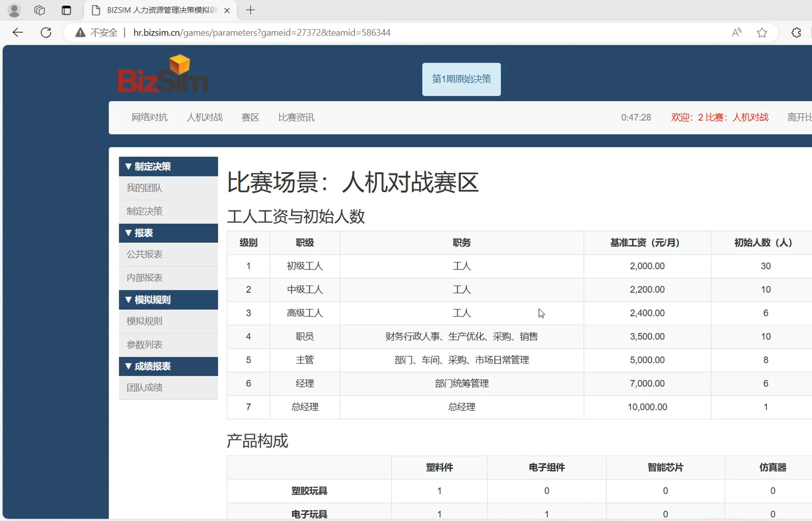
Task: Collapse the 模拟规则 sidebar header
Action: click(168, 300)
